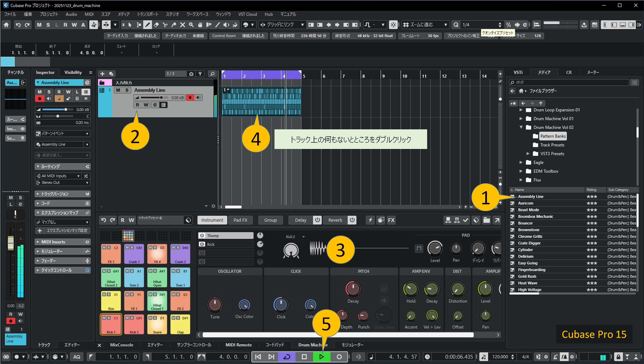This screenshot has width=644, height=364.
Task: Open the track list search magnifier
Action: click(x=212, y=74)
